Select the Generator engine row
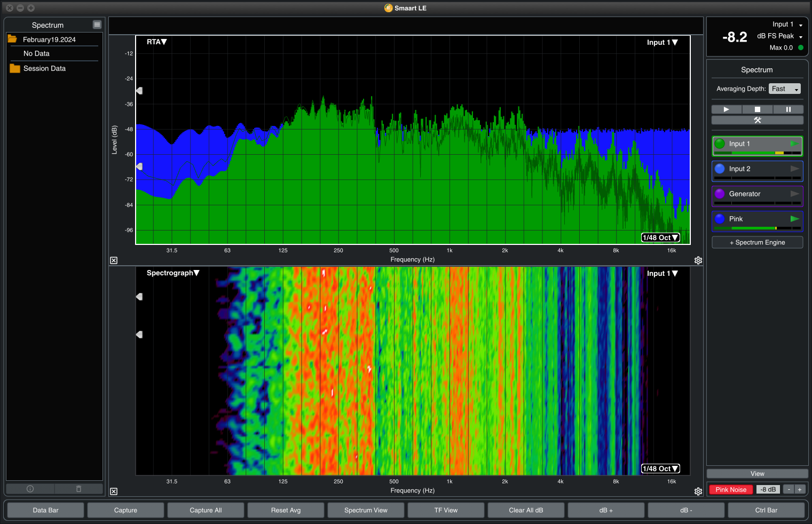Image resolution: width=812 pixels, height=524 pixels. [757, 196]
